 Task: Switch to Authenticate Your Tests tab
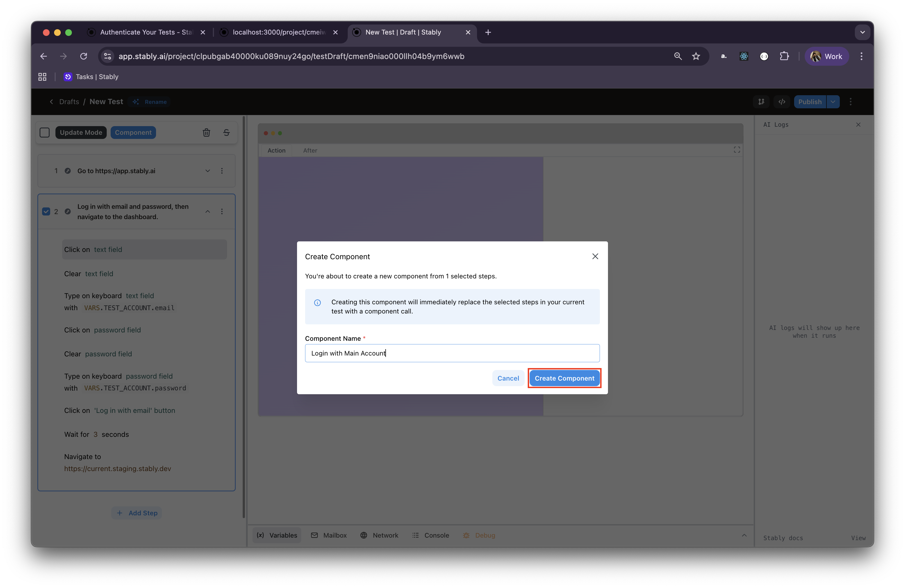click(146, 32)
